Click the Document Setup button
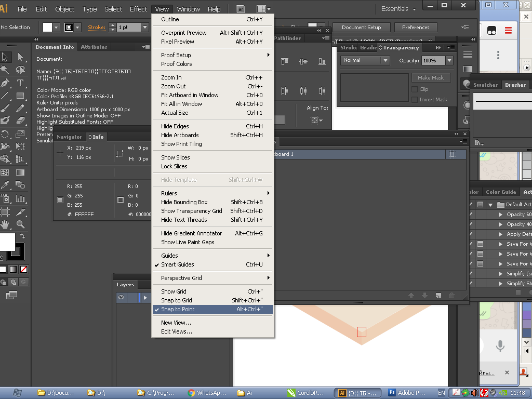 coord(361,28)
